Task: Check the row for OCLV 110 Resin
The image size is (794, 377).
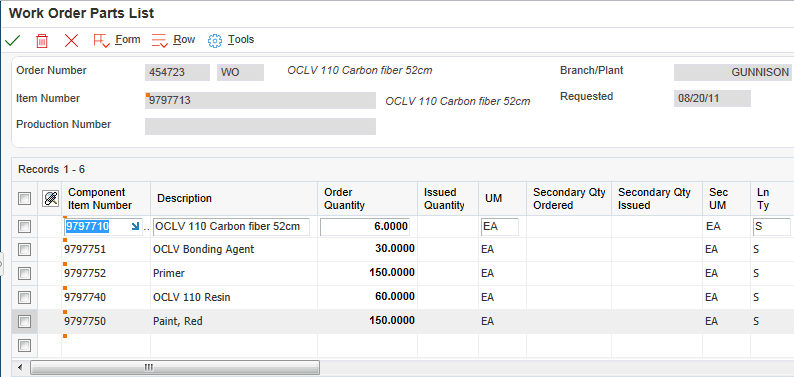Action: tap(24, 297)
